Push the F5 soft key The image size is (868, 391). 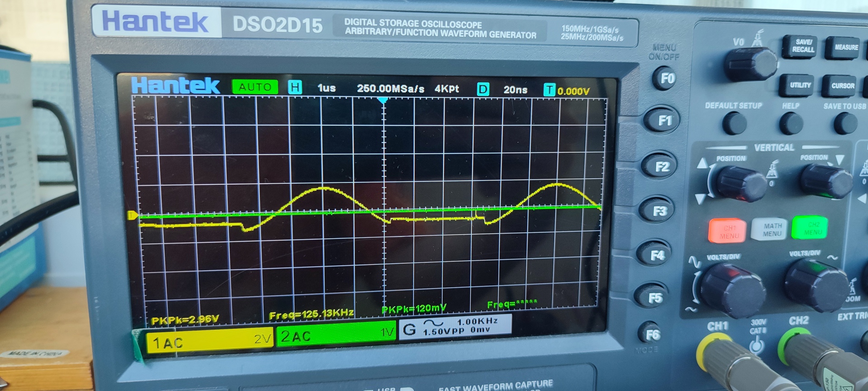tap(652, 297)
